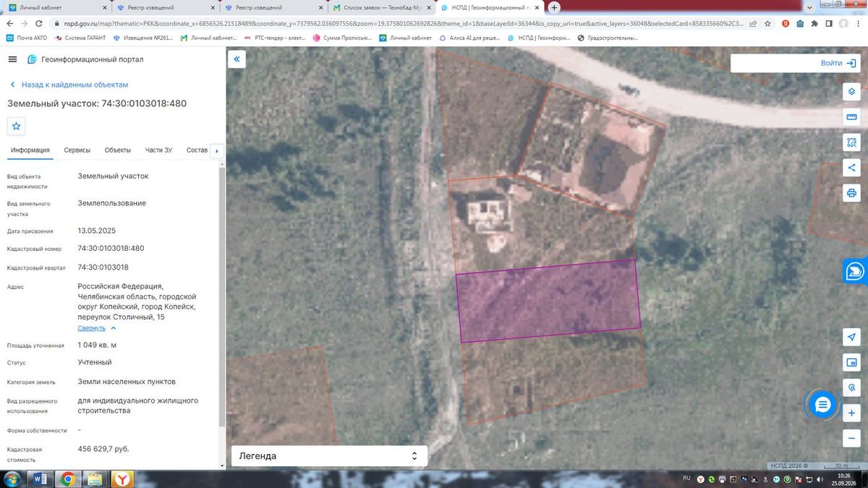Zoom out the map with minus button
Screen dimensions: 868x488
point(851,439)
